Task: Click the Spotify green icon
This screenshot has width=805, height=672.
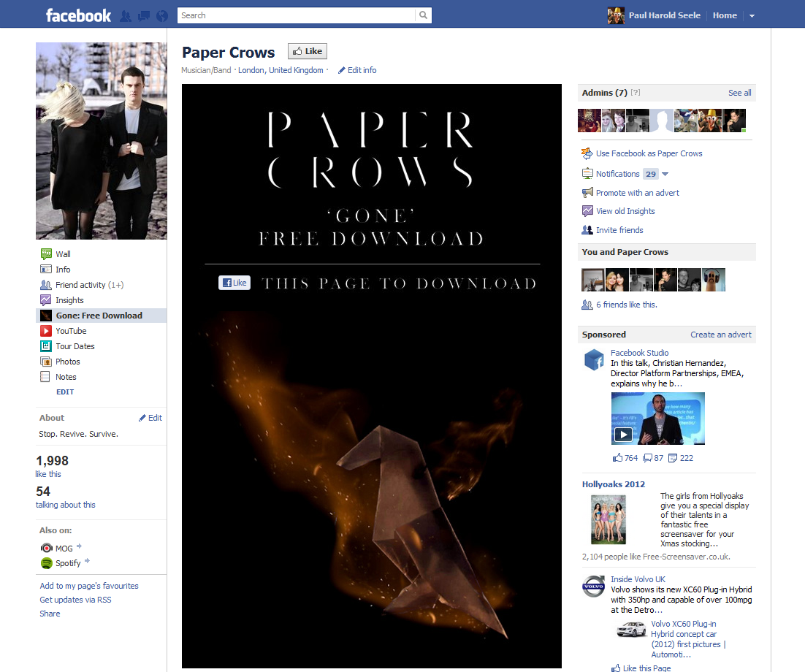Action: [46, 563]
